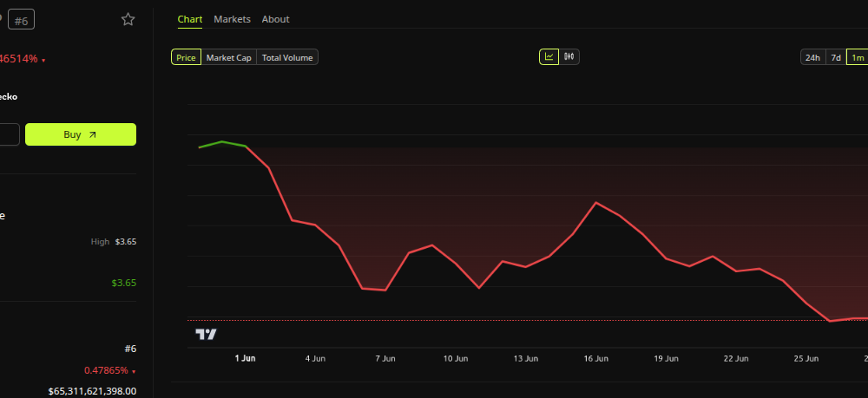Select the Market Cap chart mode
The width and height of the screenshot is (868, 398).
tap(228, 57)
